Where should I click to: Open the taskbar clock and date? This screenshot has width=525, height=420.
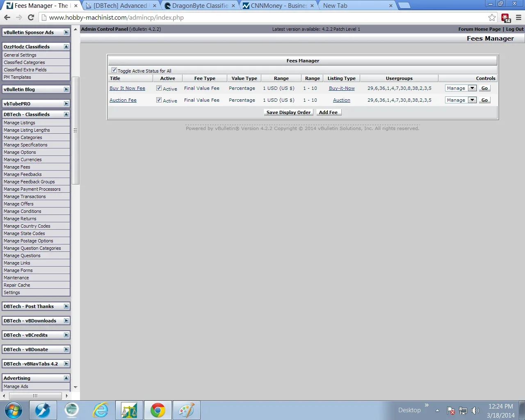point(500,411)
